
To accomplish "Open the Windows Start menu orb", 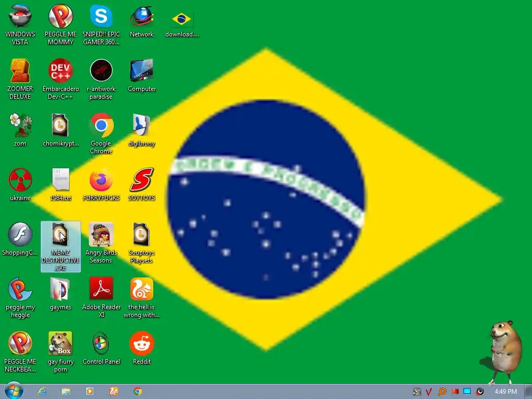I will (14, 391).
